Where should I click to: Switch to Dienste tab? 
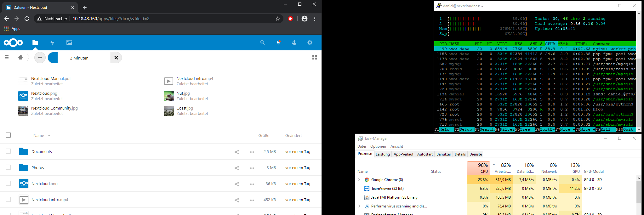476,154
